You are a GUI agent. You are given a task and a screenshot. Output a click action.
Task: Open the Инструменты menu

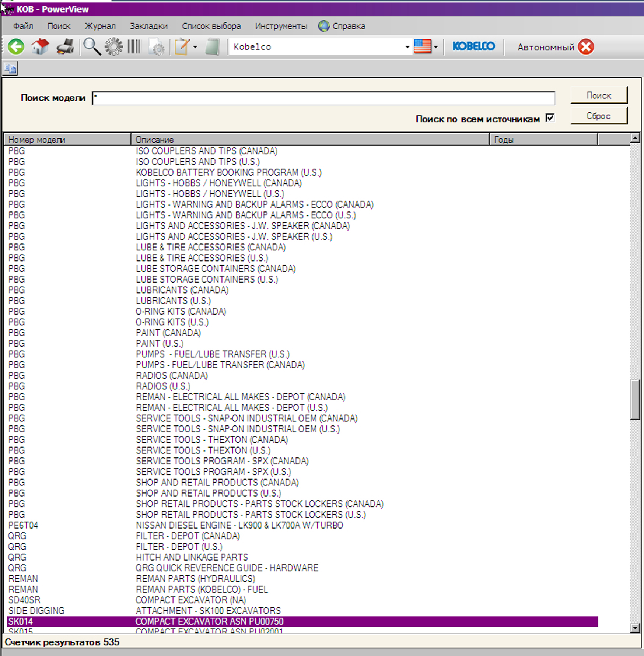(281, 26)
